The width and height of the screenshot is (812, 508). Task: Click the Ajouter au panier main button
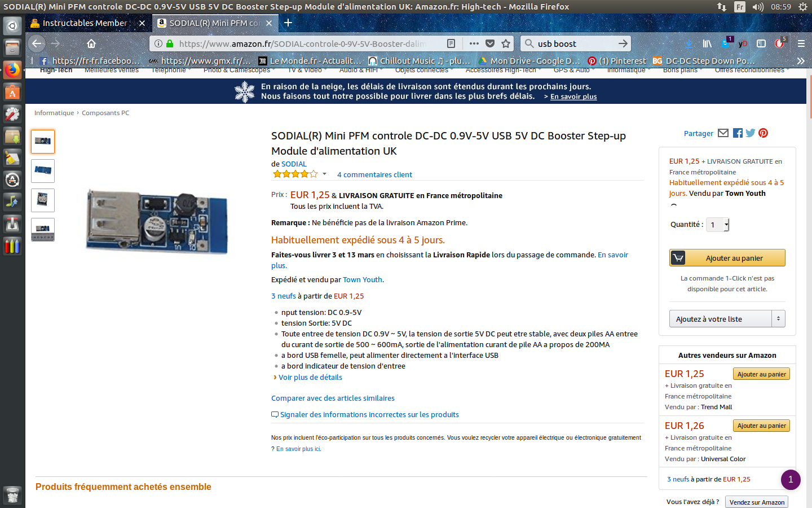point(727,258)
